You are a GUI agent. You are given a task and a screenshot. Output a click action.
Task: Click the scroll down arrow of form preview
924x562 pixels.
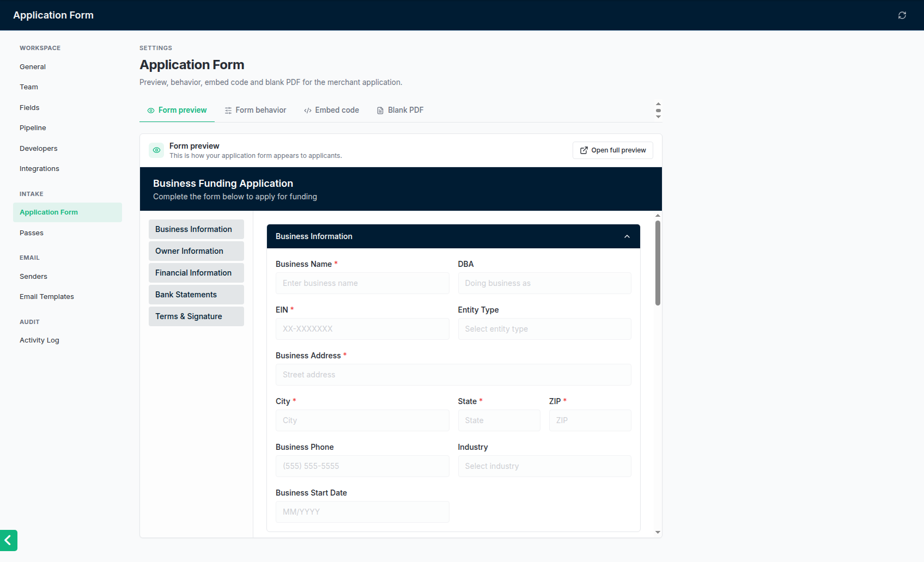point(658,533)
